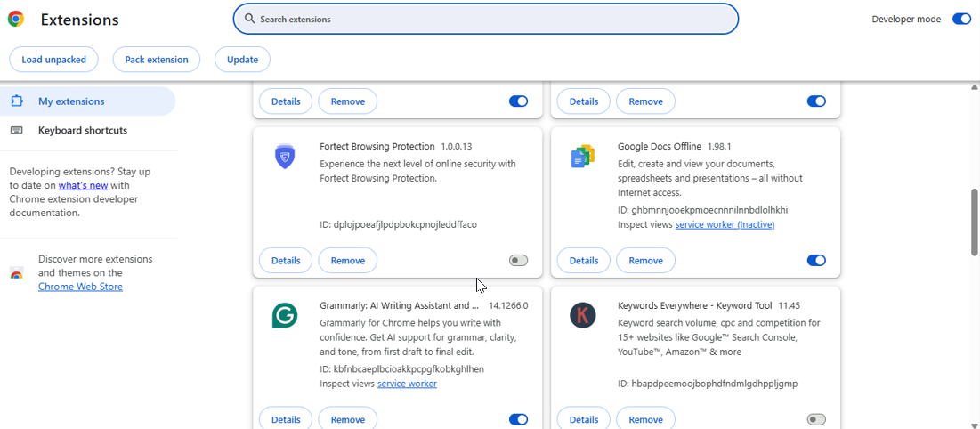Click the Grammarly green G icon

pos(285,316)
